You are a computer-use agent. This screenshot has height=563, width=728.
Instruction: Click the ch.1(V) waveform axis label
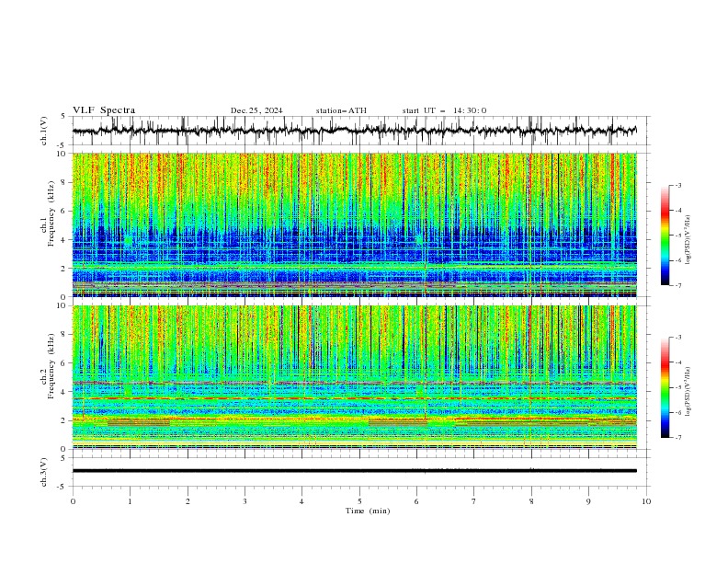coord(44,131)
